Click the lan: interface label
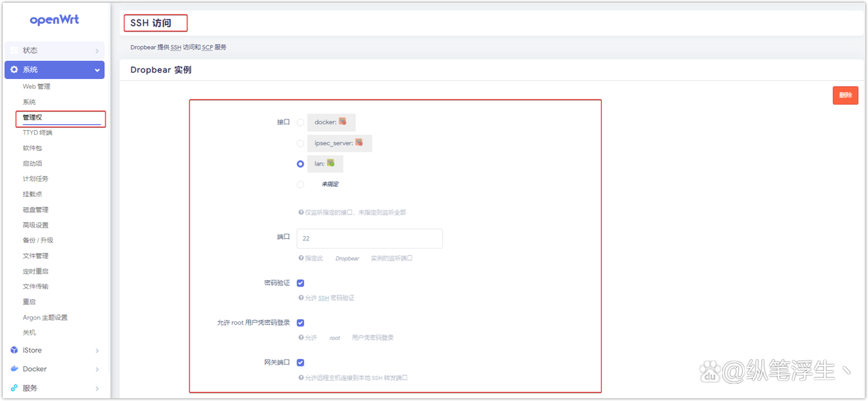This screenshot has height=401, width=868. [x=319, y=164]
